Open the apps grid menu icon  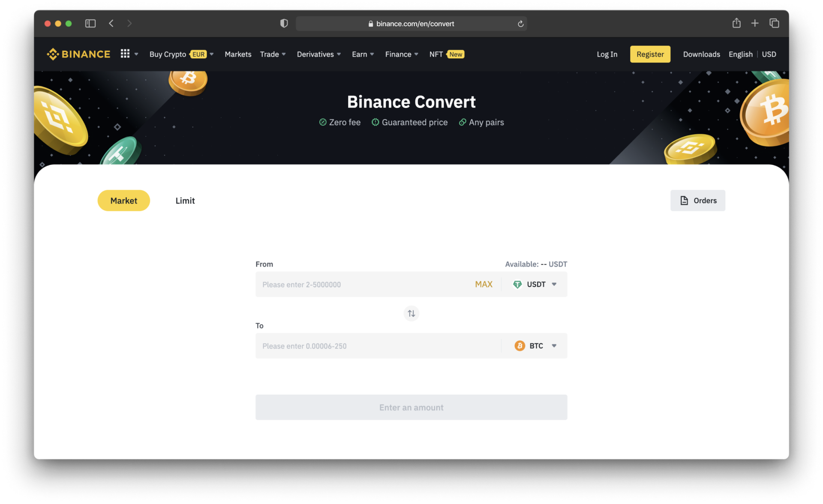(125, 54)
